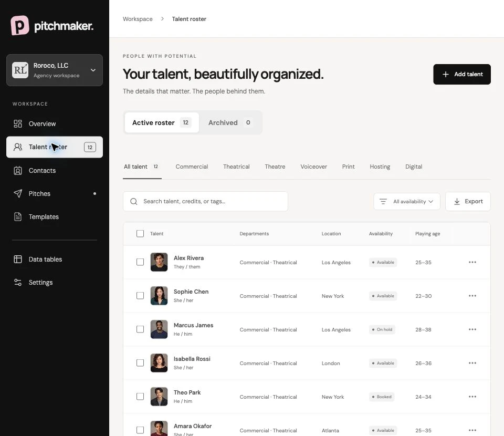Click the pitchmaker logo icon
The image size is (504, 436).
click(20, 25)
